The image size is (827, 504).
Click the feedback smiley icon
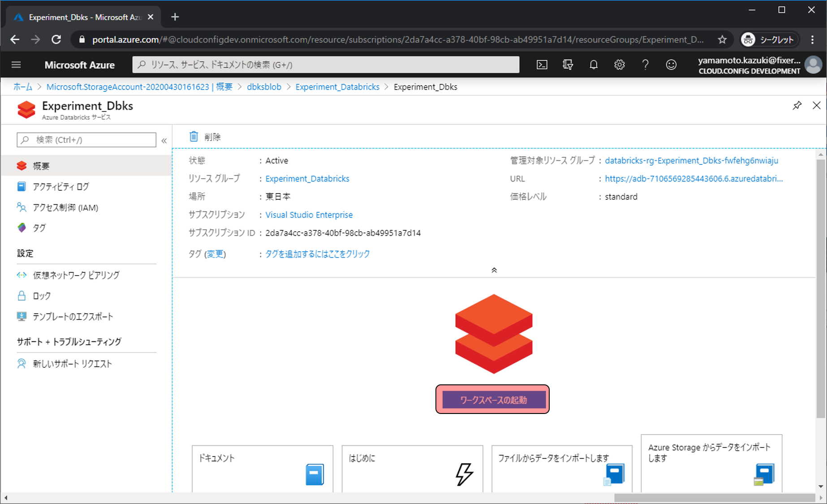[x=671, y=65]
